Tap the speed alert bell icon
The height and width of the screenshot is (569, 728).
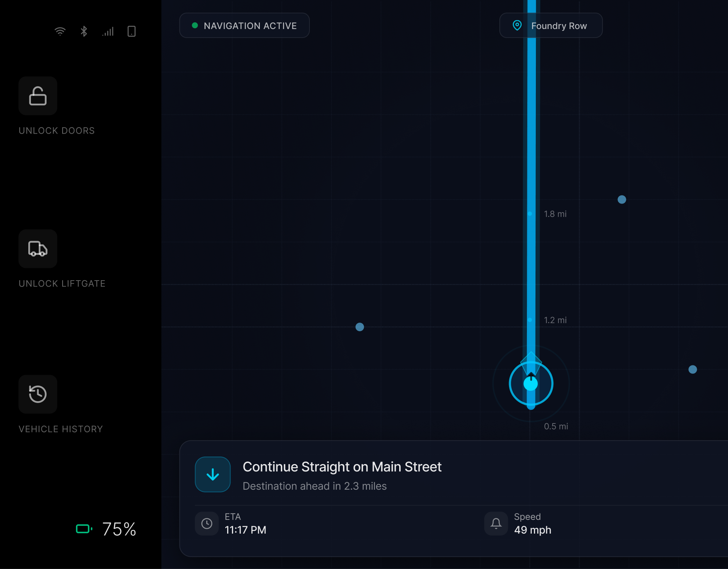pyautogui.click(x=496, y=524)
